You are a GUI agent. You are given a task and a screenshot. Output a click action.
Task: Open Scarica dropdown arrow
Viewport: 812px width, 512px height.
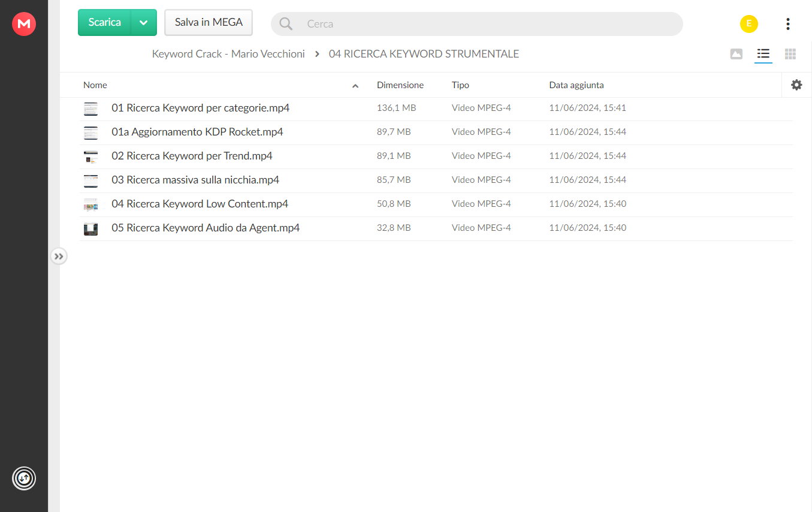coord(144,23)
